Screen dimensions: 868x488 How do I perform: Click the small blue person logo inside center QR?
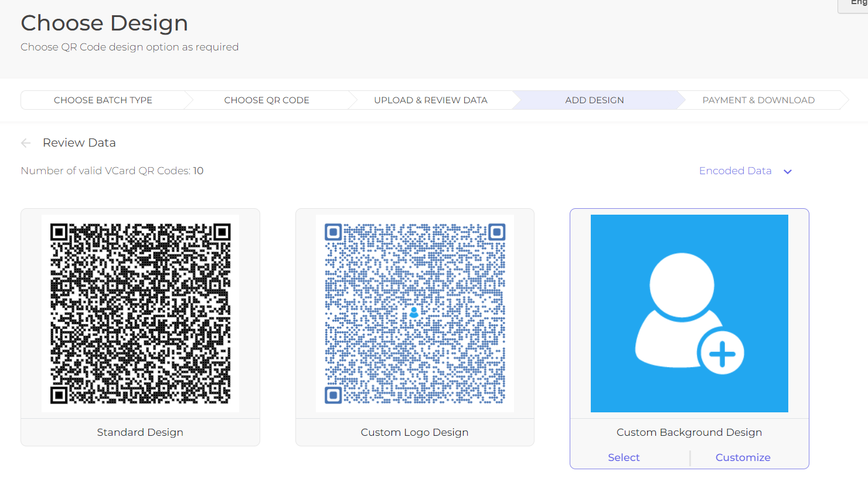click(x=414, y=313)
